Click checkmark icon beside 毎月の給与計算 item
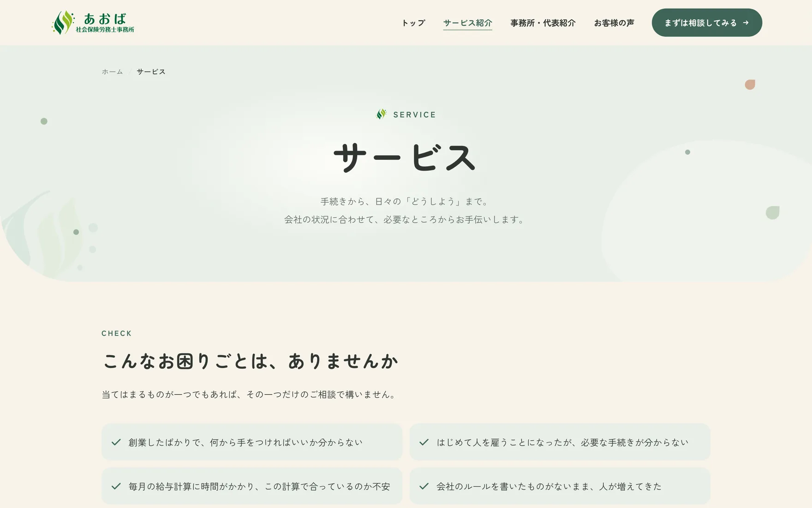The height and width of the screenshot is (508, 812). tap(116, 486)
